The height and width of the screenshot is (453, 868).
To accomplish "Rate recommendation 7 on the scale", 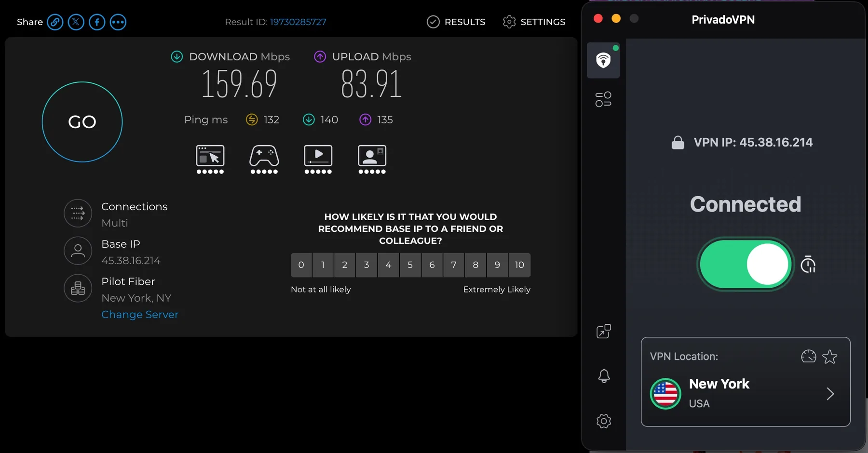I will [454, 265].
